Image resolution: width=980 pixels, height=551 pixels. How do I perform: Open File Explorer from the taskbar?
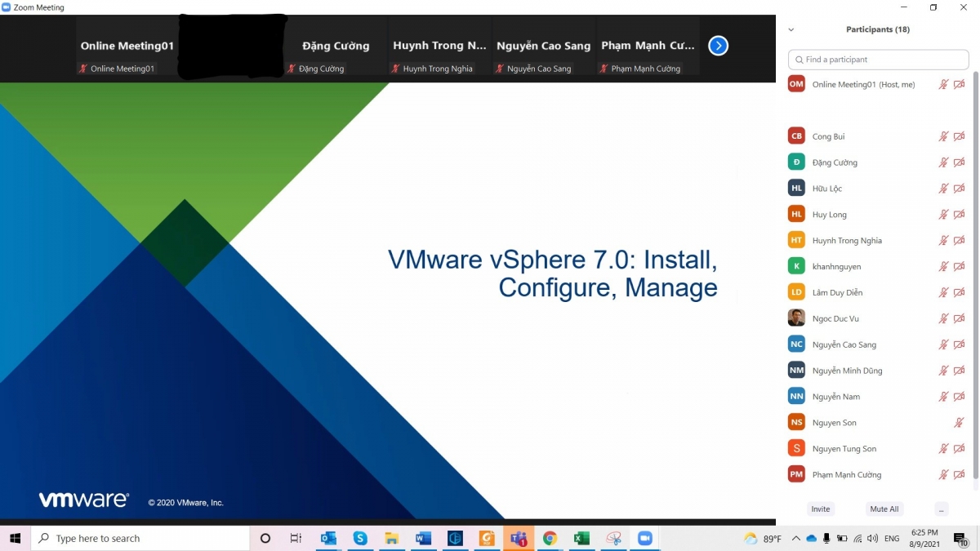(x=392, y=538)
